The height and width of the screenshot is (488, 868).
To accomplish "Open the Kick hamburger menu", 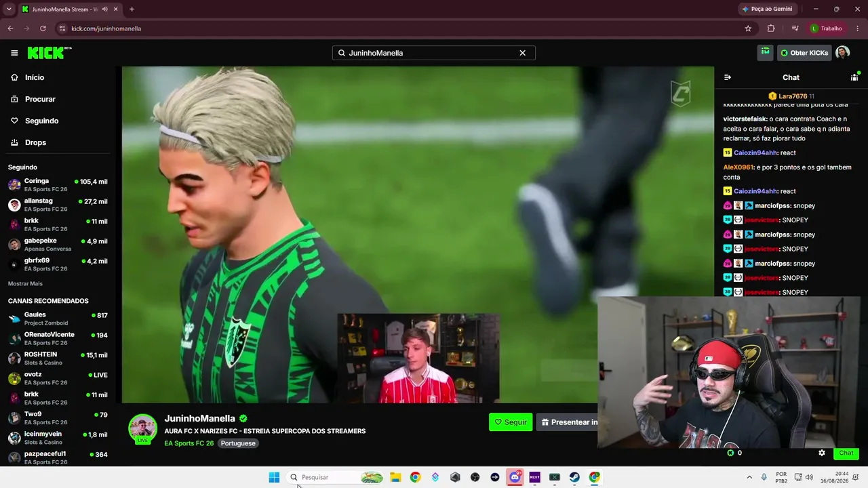I will 14,53.
